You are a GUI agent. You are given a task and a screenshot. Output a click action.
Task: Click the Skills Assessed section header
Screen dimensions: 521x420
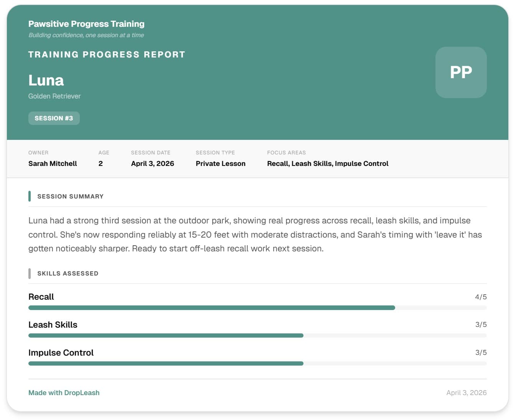[x=68, y=273]
